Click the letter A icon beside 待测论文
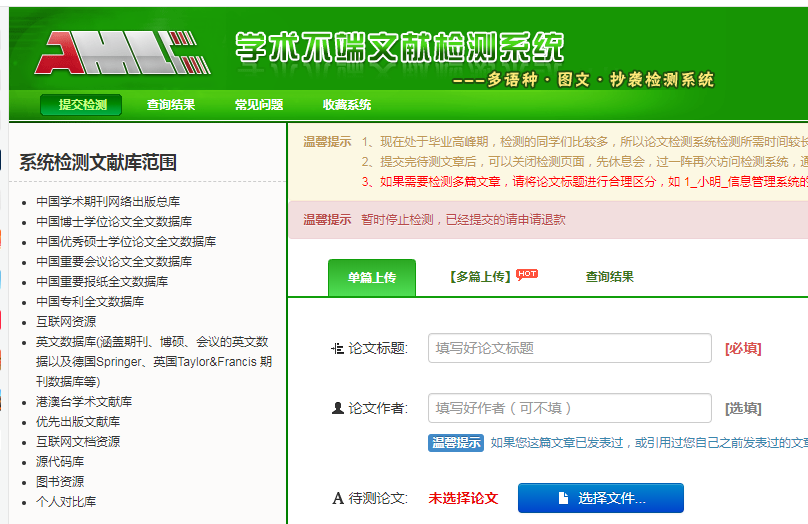The height and width of the screenshot is (524, 808). tap(337, 498)
